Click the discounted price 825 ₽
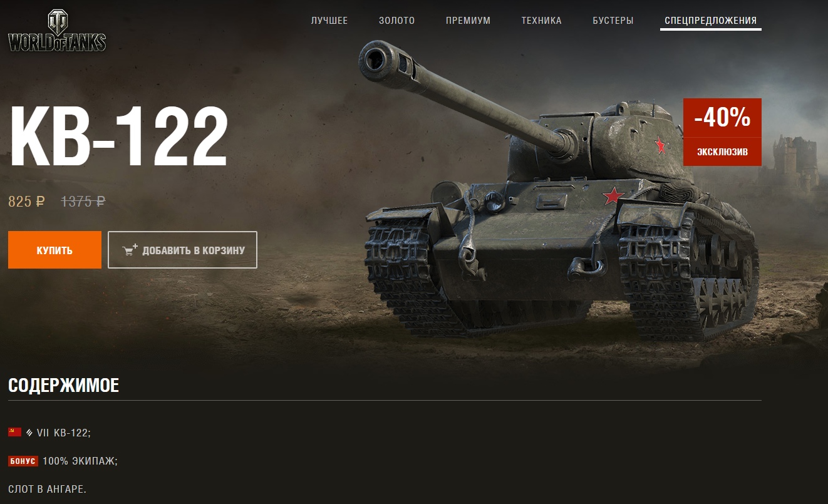Screen dimensions: 828x504 (x=26, y=202)
